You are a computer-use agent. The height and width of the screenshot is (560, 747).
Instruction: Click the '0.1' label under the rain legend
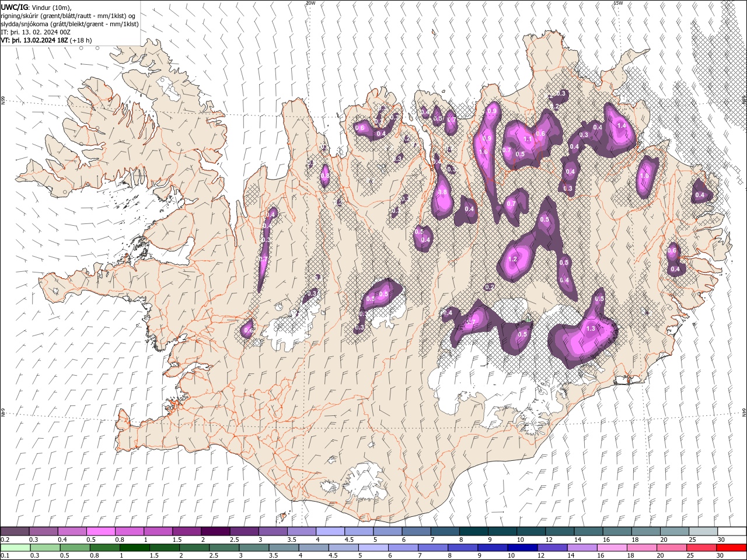(5, 556)
